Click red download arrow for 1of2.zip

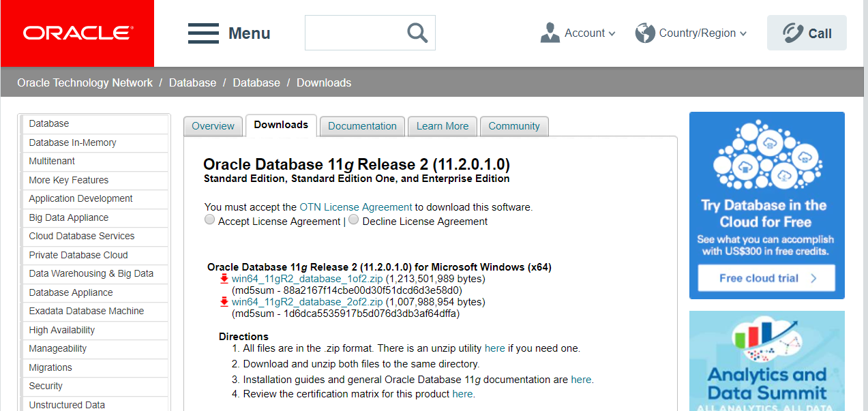[x=224, y=279]
